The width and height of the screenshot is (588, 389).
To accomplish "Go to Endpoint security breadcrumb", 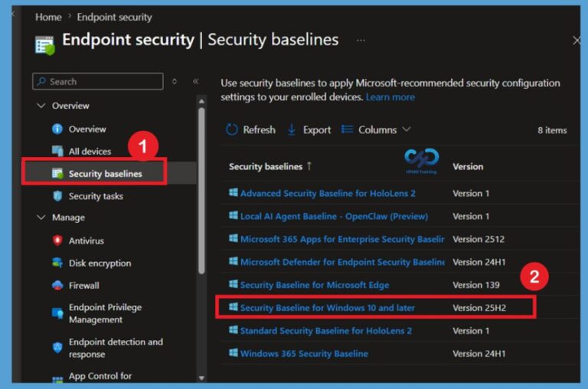I will pyautogui.click(x=114, y=17).
